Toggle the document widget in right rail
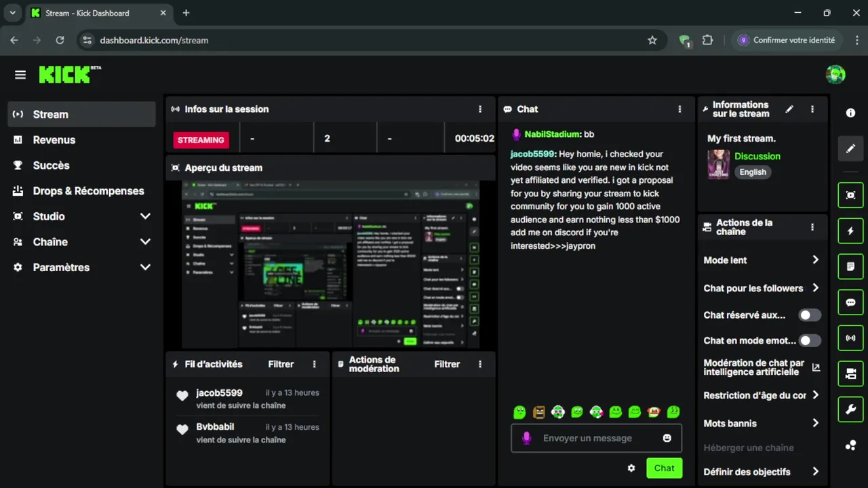Image resolution: width=868 pixels, height=488 pixels. point(850,266)
